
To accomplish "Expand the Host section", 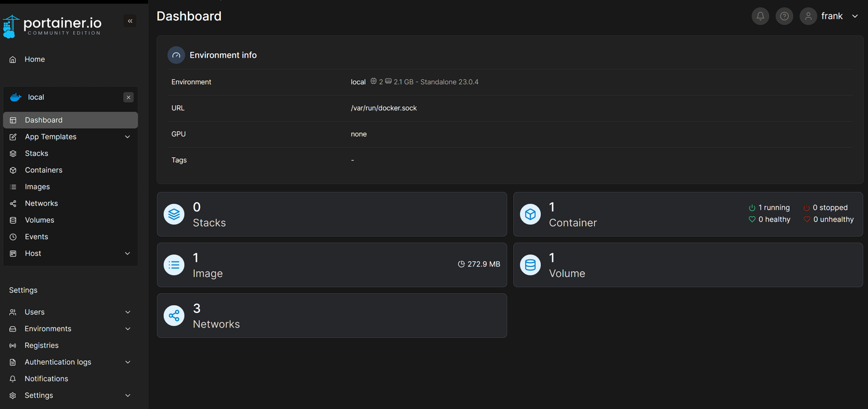I will 128,253.
